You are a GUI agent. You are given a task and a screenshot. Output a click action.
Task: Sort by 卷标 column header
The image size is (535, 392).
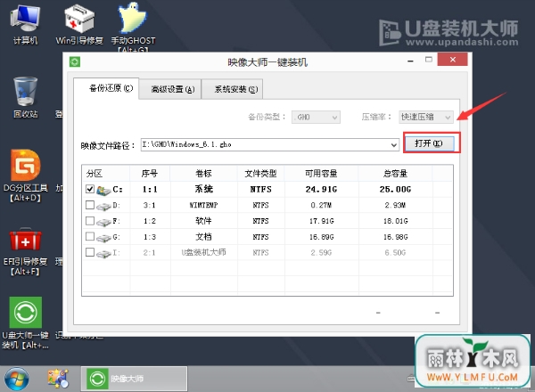click(203, 173)
